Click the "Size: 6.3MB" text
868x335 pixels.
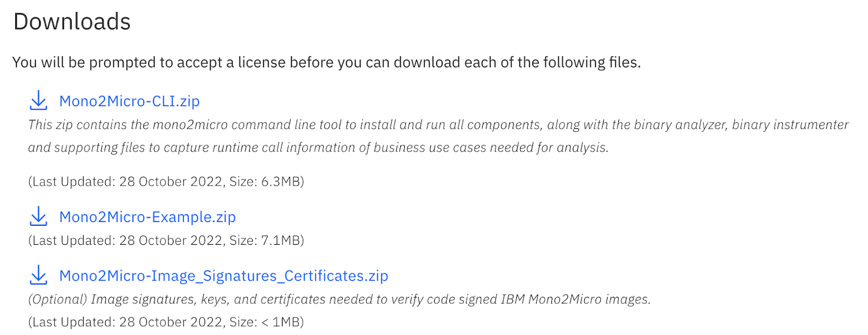266,181
